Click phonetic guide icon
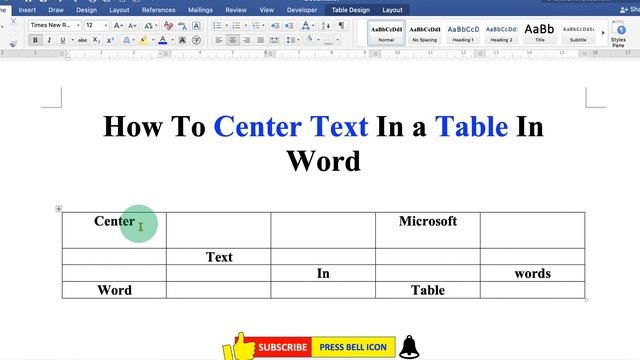The height and width of the screenshot is (360, 640). [182, 25]
